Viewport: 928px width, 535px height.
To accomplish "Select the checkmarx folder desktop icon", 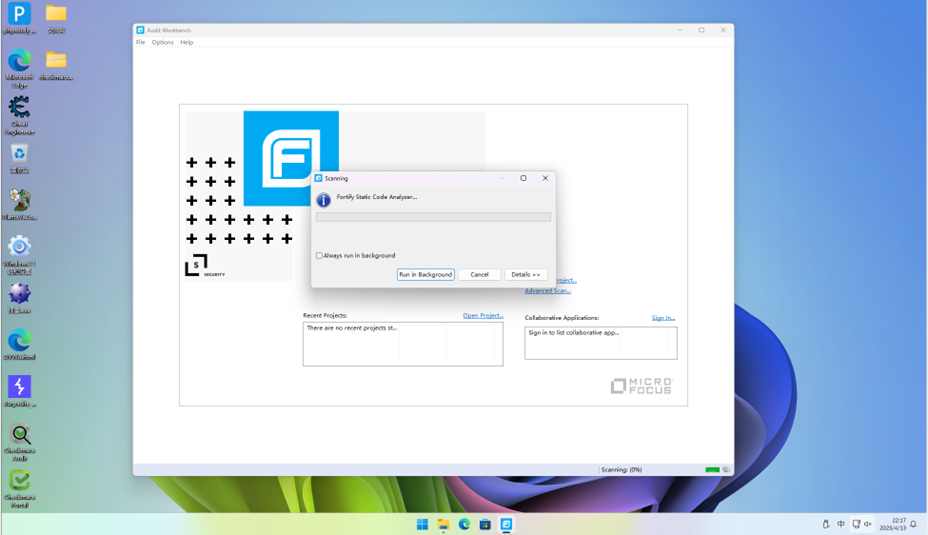I will point(56,65).
